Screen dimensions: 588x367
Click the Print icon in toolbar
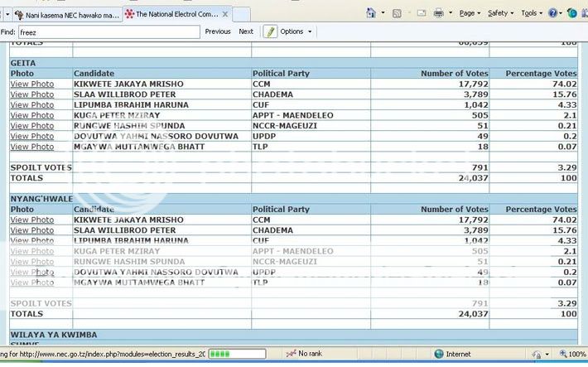439,13
